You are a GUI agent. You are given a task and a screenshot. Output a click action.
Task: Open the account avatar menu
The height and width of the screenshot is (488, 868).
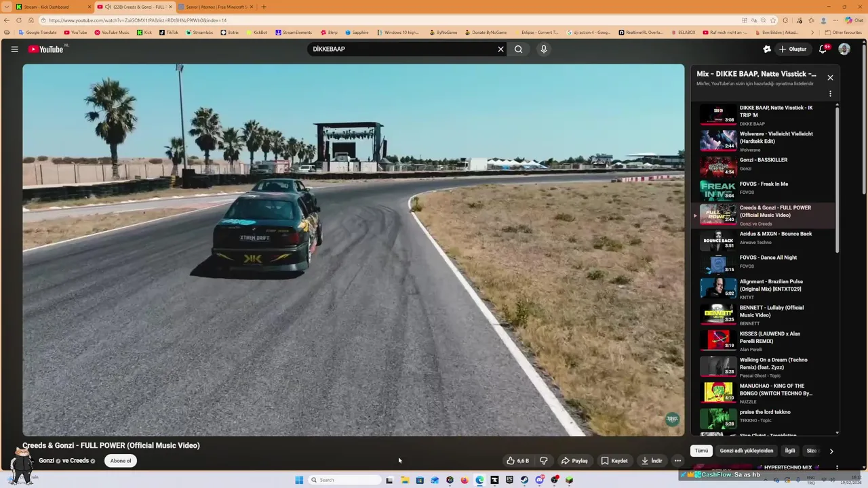click(844, 49)
